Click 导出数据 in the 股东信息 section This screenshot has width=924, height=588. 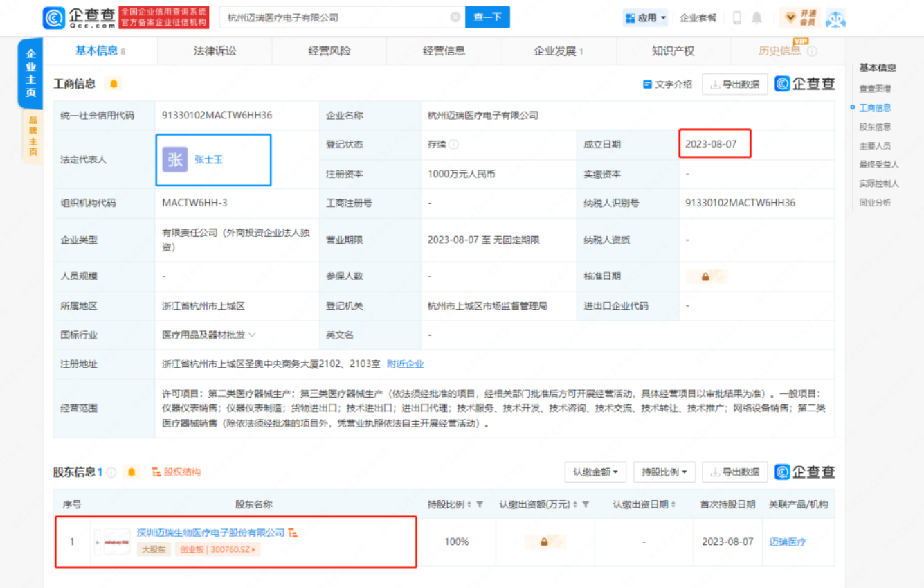[734, 472]
